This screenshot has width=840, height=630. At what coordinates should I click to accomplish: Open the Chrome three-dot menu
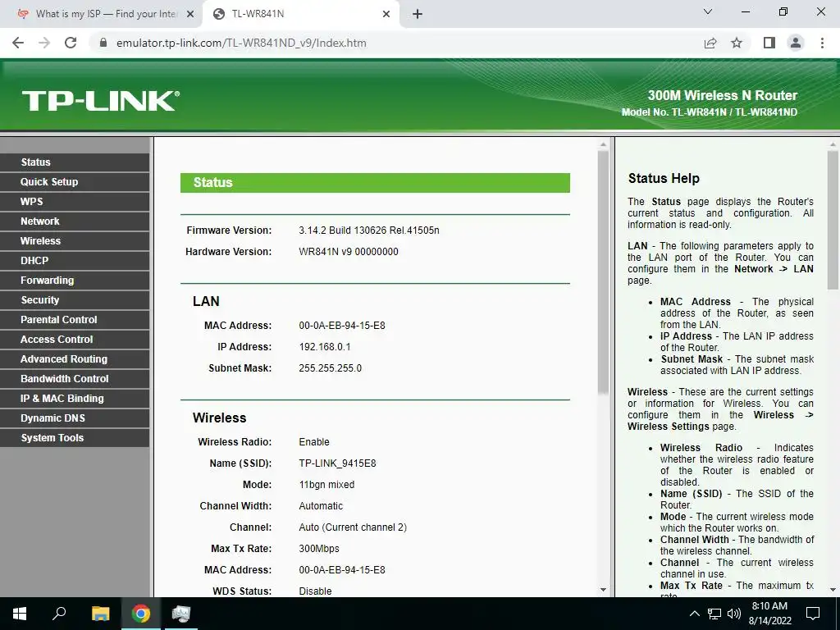(x=822, y=43)
